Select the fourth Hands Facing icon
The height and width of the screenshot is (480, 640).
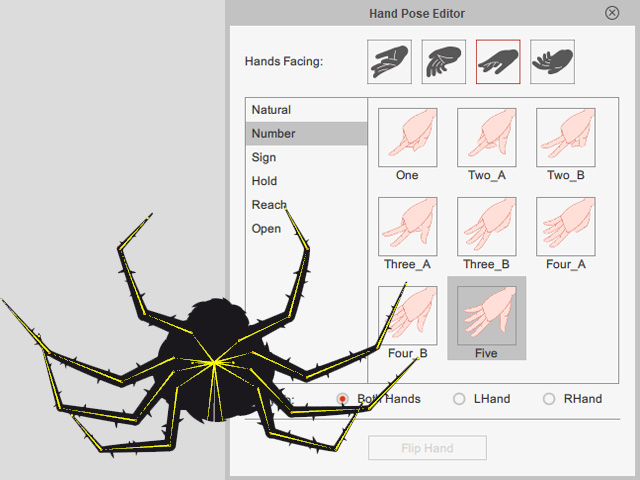[x=552, y=61]
